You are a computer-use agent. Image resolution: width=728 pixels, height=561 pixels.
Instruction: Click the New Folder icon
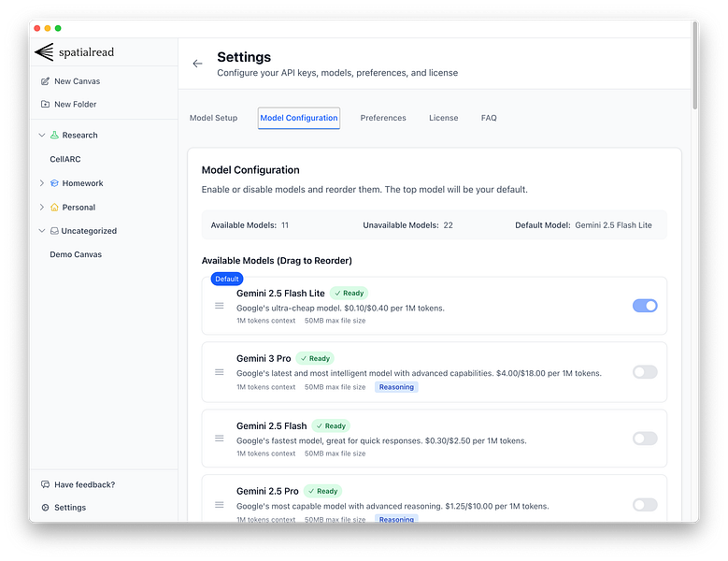pos(45,104)
